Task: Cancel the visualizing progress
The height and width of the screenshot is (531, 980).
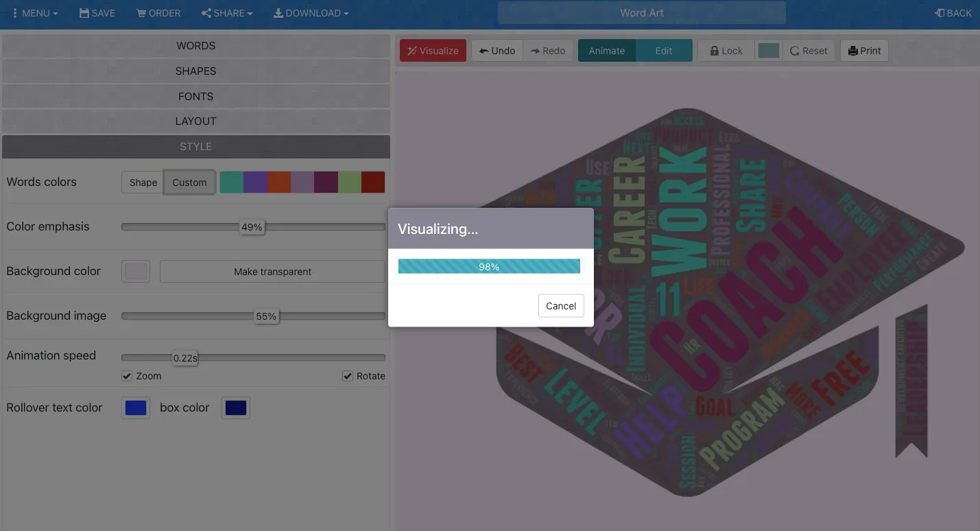Action: tap(560, 305)
